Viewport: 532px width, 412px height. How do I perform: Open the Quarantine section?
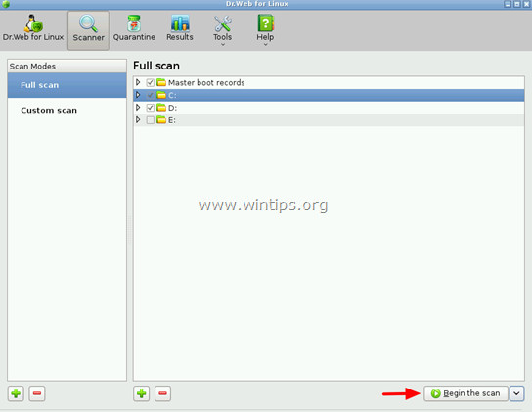[134, 29]
